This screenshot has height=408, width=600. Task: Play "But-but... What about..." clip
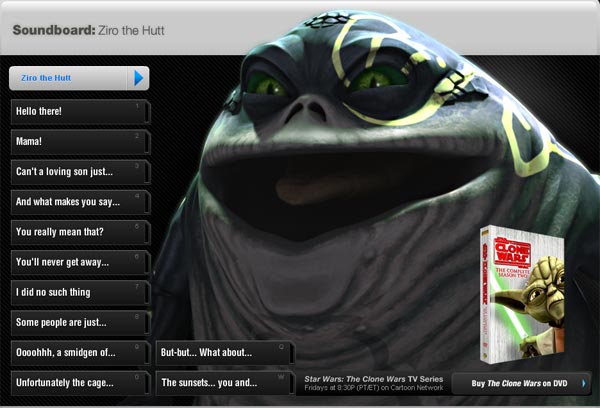[x=225, y=353]
